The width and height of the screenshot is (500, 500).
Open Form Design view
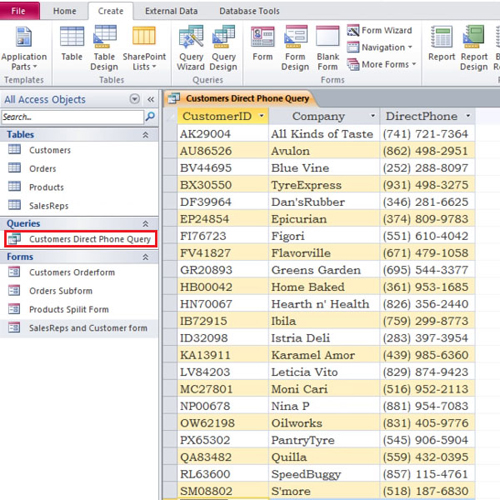[295, 49]
